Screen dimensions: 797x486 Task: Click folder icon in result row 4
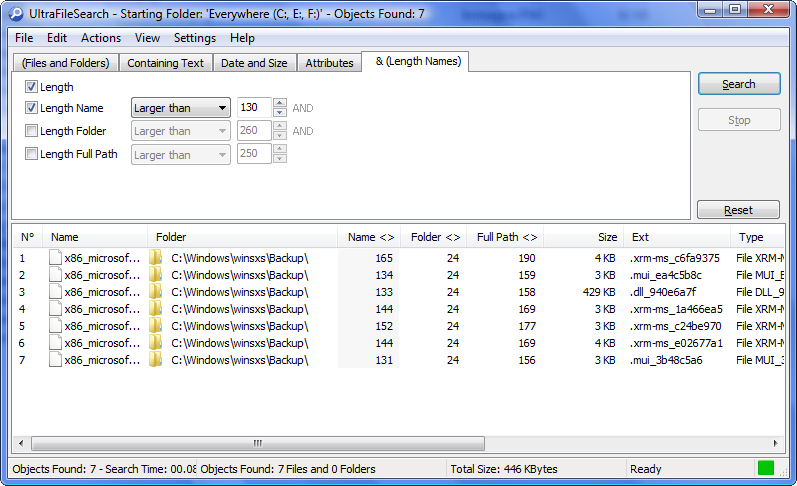click(x=156, y=309)
